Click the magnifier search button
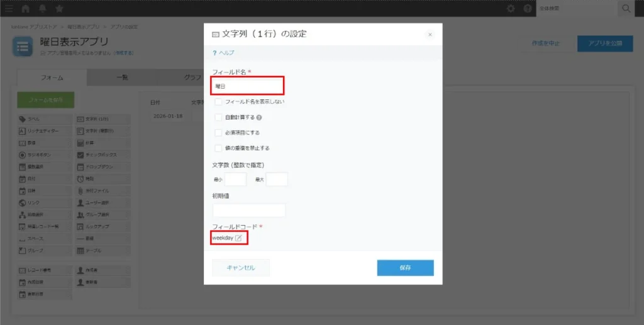 (626, 9)
